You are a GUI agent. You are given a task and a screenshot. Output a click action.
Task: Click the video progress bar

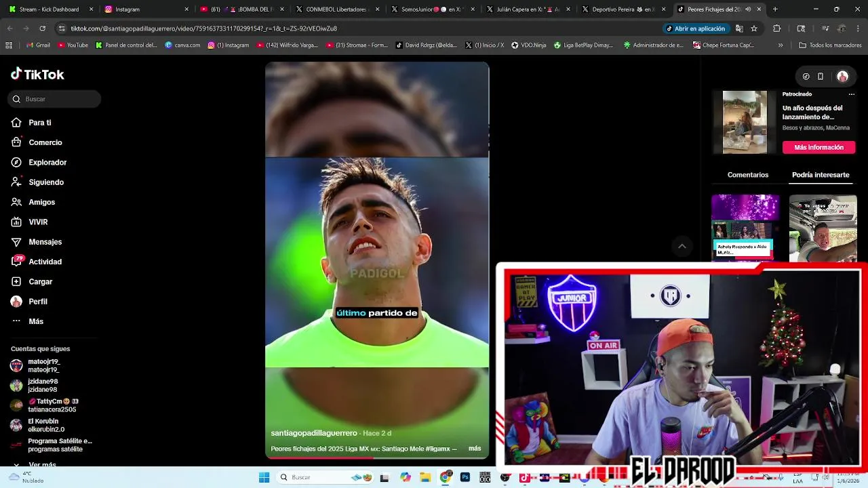pyautogui.click(x=377, y=457)
